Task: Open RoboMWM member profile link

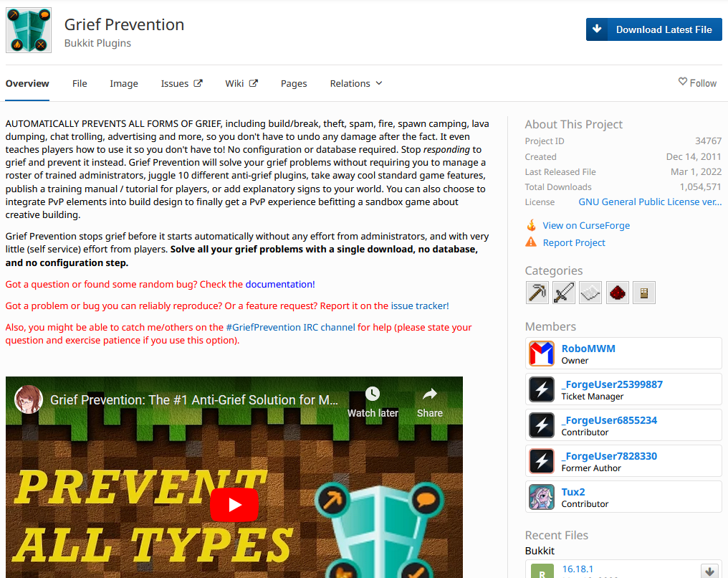Action: point(588,349)
